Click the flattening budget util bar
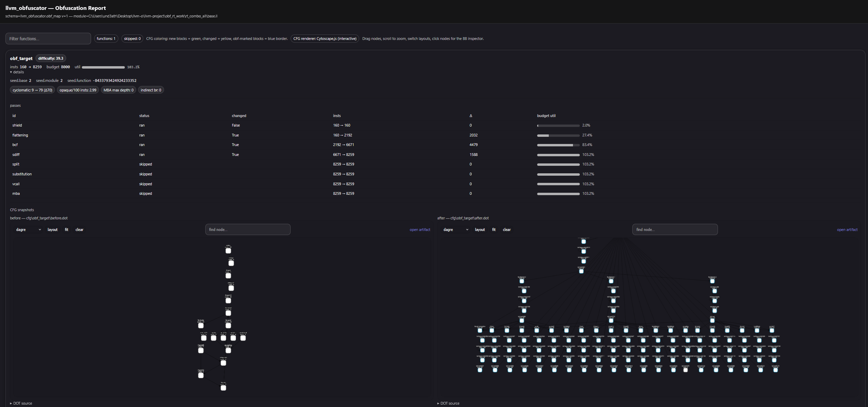The image size is (868, 407). (x=558, y=135)
